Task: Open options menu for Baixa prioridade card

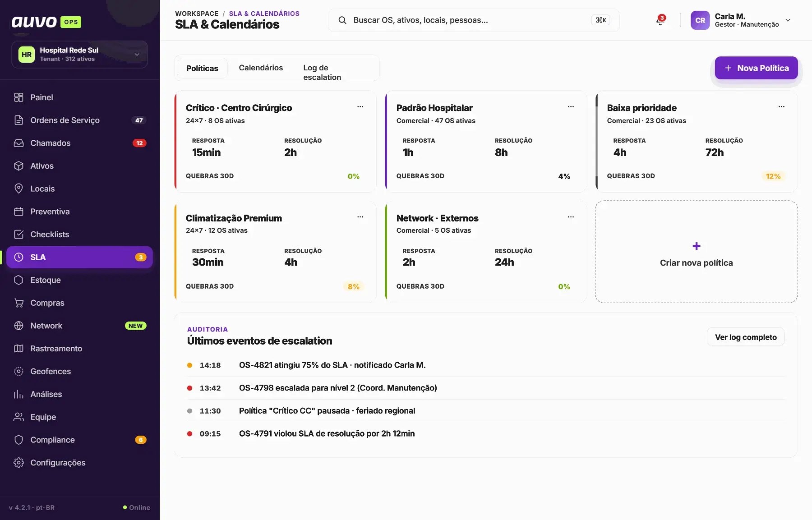Action: [x=781, y=107]
